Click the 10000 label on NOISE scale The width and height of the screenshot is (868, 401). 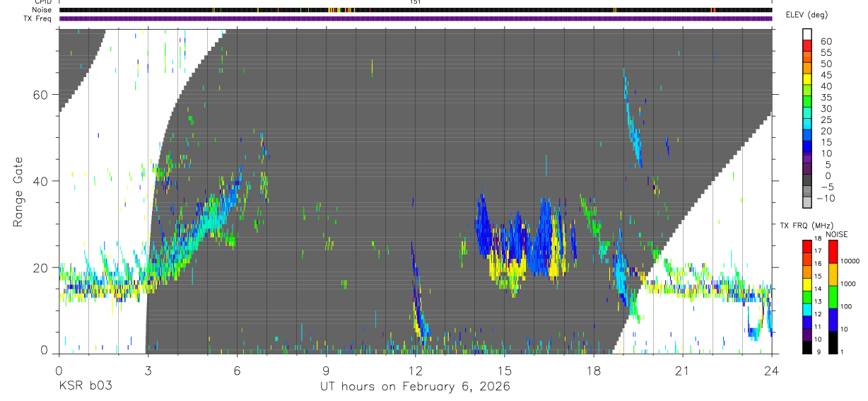pyautogui.click(x=849, y=262)
